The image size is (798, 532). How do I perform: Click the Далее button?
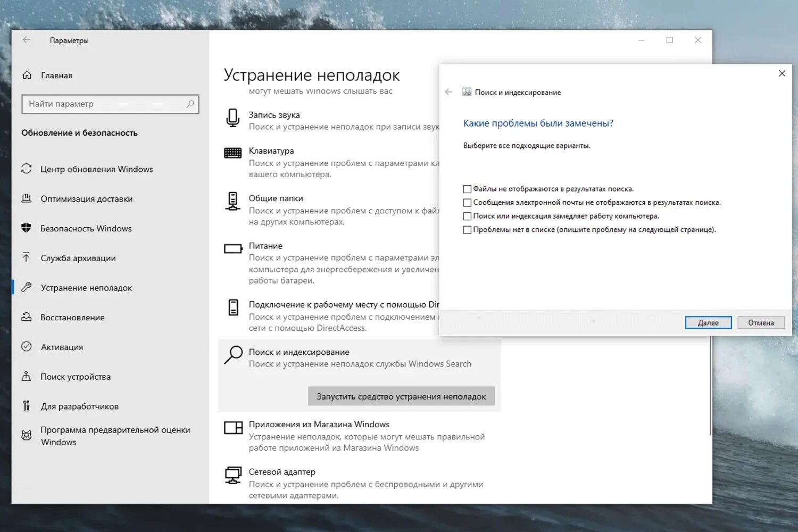(x=708, y=322)
